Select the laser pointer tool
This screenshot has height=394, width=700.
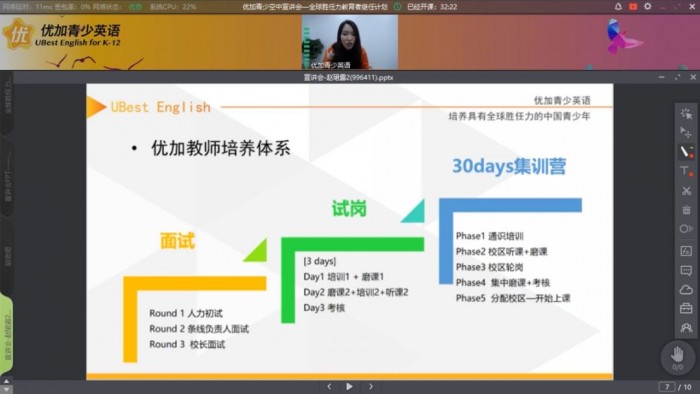[x=686, y=113]
